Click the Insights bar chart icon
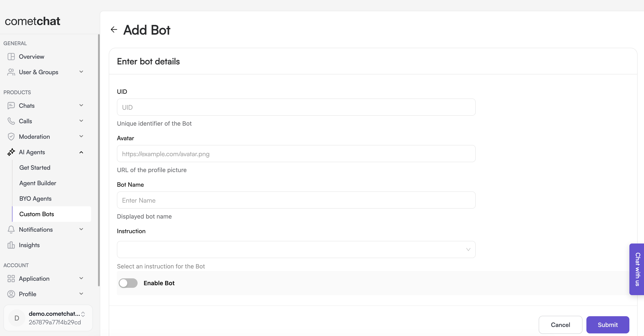This screenshot has width=644, height=336. pos(11,245)
